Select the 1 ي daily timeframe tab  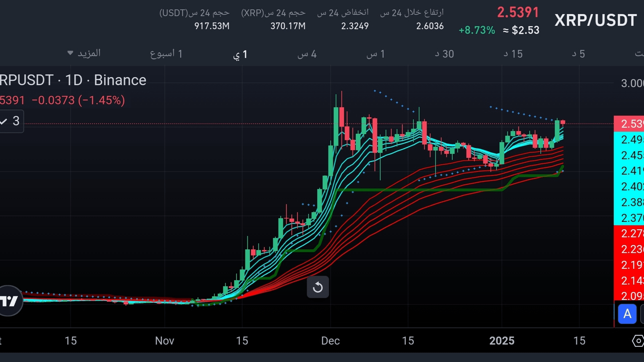(x=240, y=54)
